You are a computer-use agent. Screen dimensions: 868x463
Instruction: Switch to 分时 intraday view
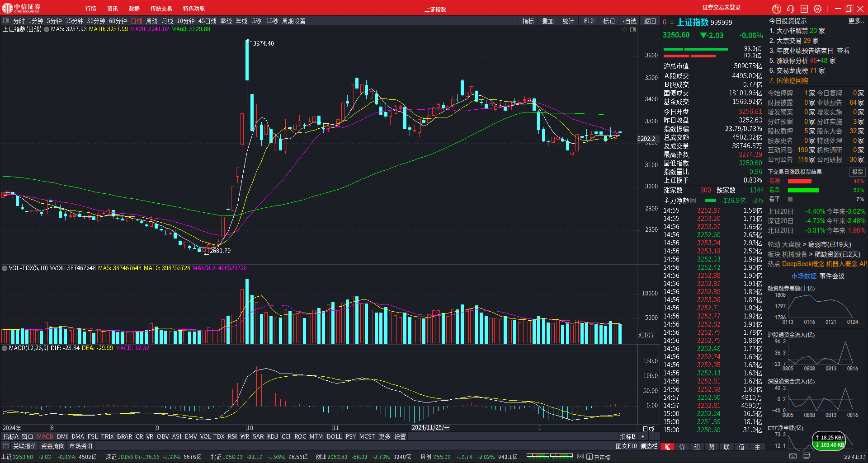click(19, 21)
